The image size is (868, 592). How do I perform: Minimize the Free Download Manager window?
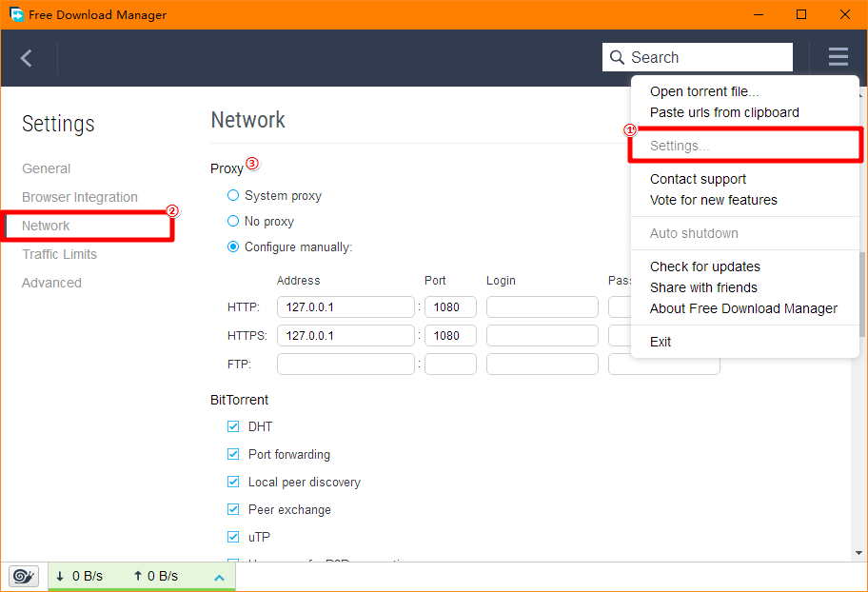(x=759, y=14)
